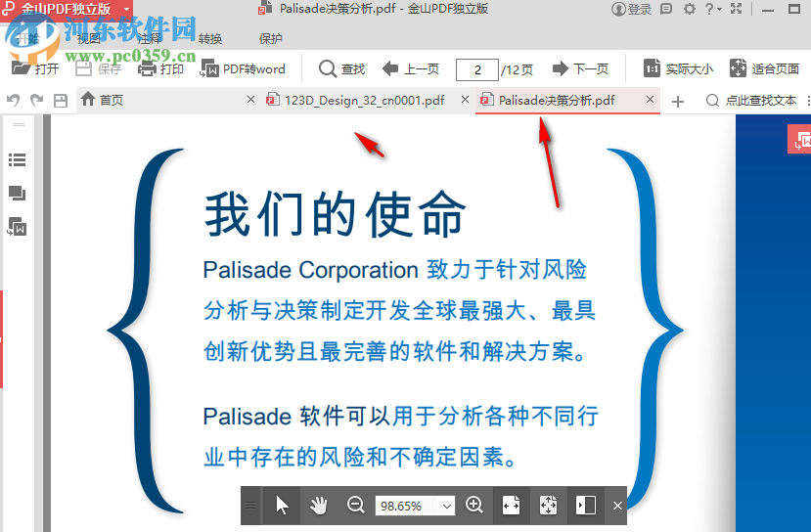
Task: Click the floating toolbar drag handle
Action: coord(250,506)
